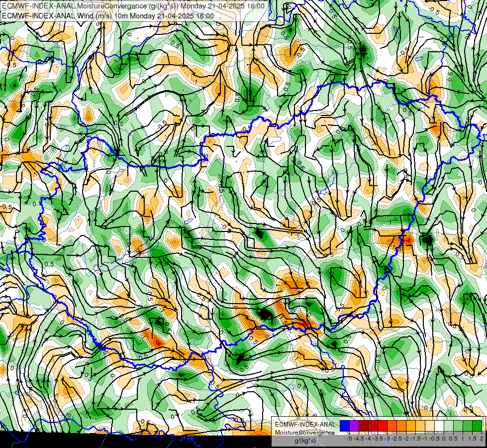Select the purple legend color swatch
Viewport: 487px width, 448px height.
[x=354, y=426]
